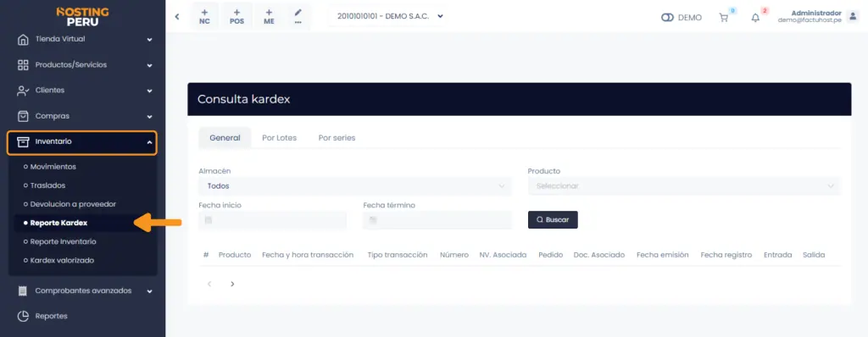
Task: Click the Buscar search button
Action: tap(553, 219)
